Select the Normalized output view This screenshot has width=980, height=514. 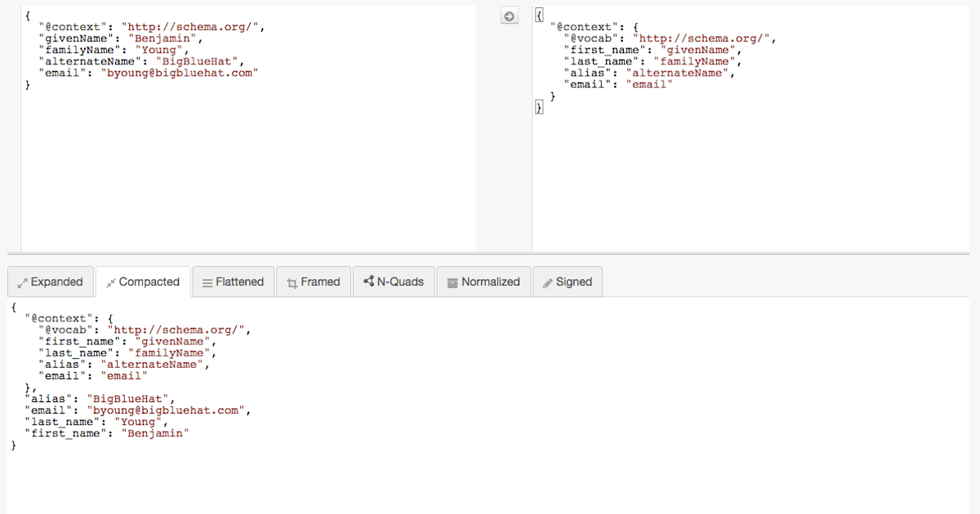coord(483,281)
